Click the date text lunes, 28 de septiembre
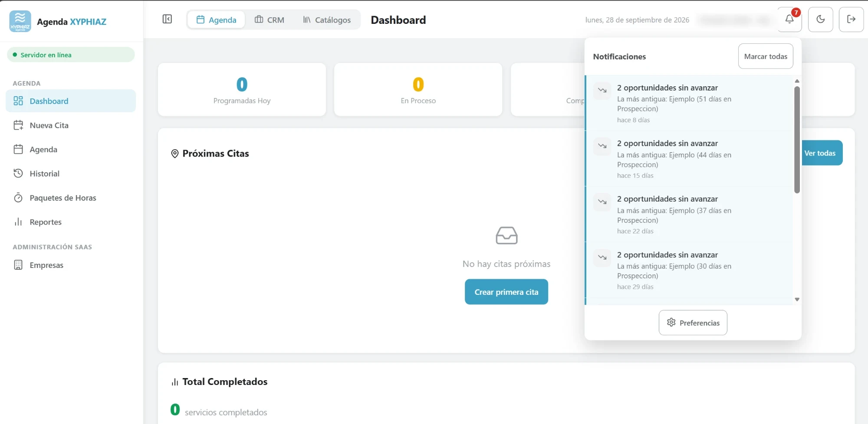 (637, 20)
